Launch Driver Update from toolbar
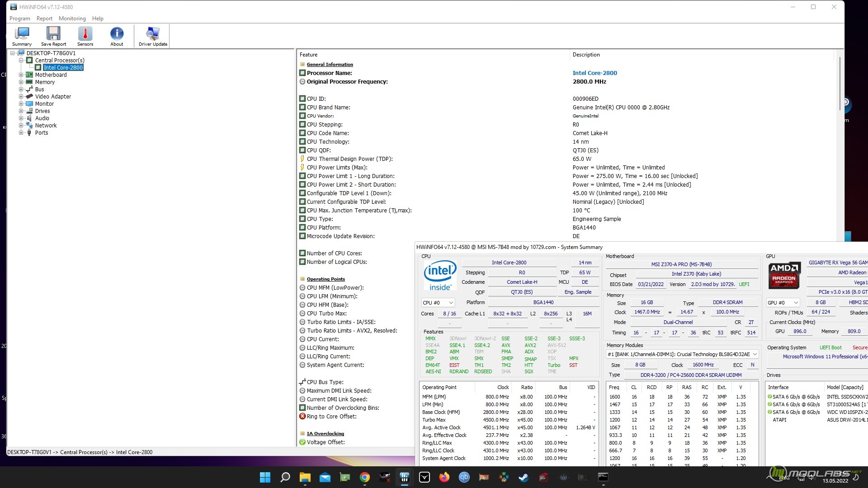This screenshot has height=488, width=868. (x=153, y=36)
